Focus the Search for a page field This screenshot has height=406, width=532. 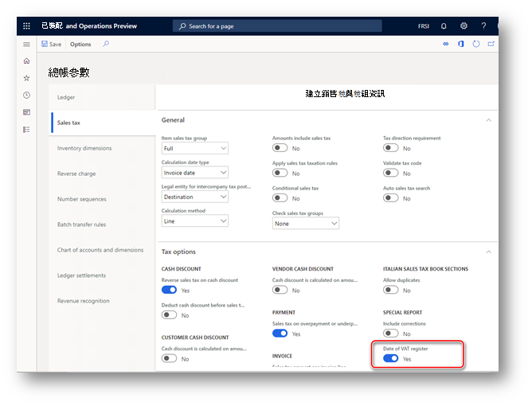277,26
